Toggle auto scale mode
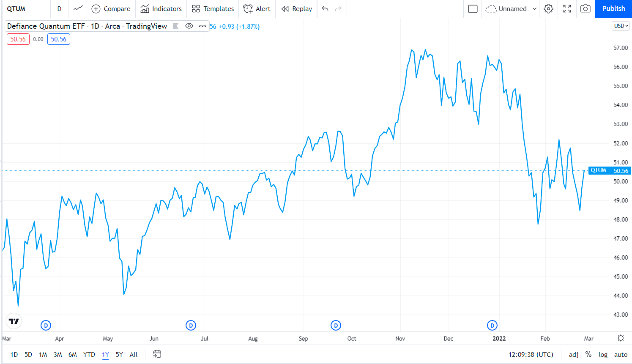The width and height of the screenshot is (632, 364). click(621, 354)
